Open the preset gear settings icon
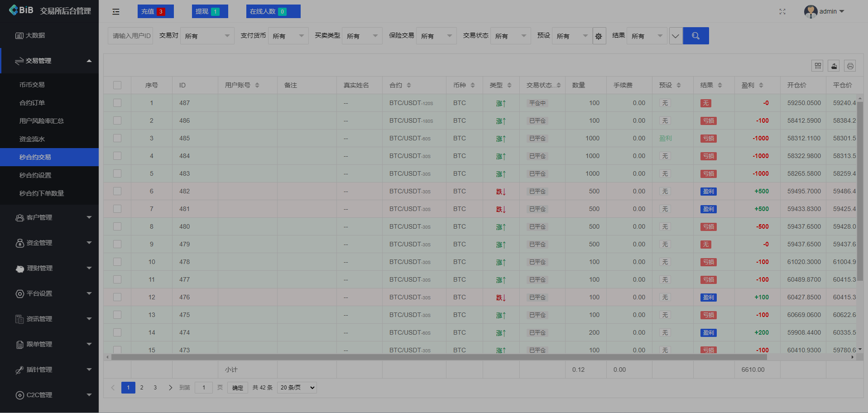Viewport: 868px width, 413px height. pyautogui.click(x=599, y=36)
